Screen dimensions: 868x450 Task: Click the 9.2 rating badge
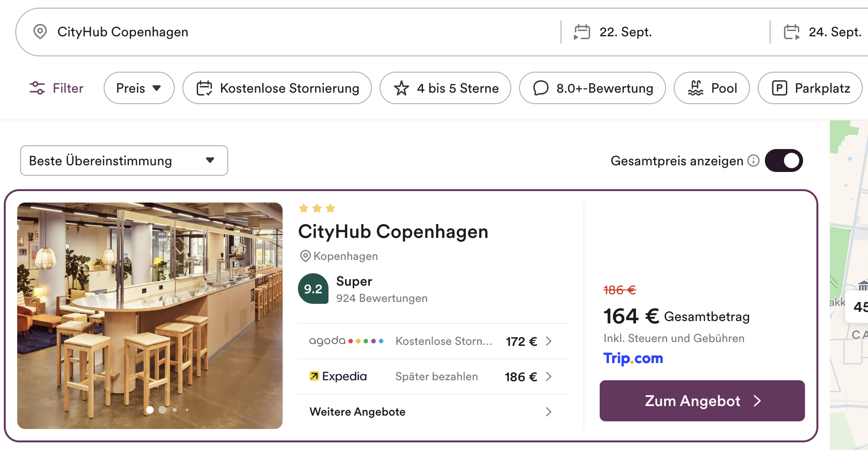(313, 289)
